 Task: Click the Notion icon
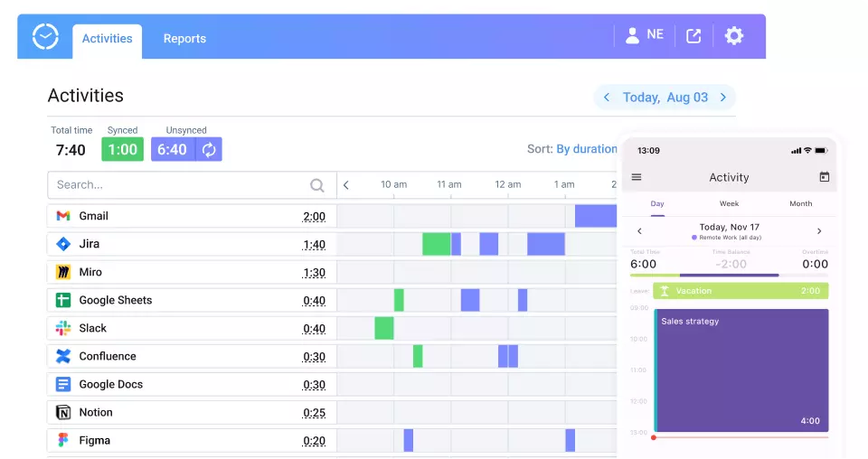(63, 413)
